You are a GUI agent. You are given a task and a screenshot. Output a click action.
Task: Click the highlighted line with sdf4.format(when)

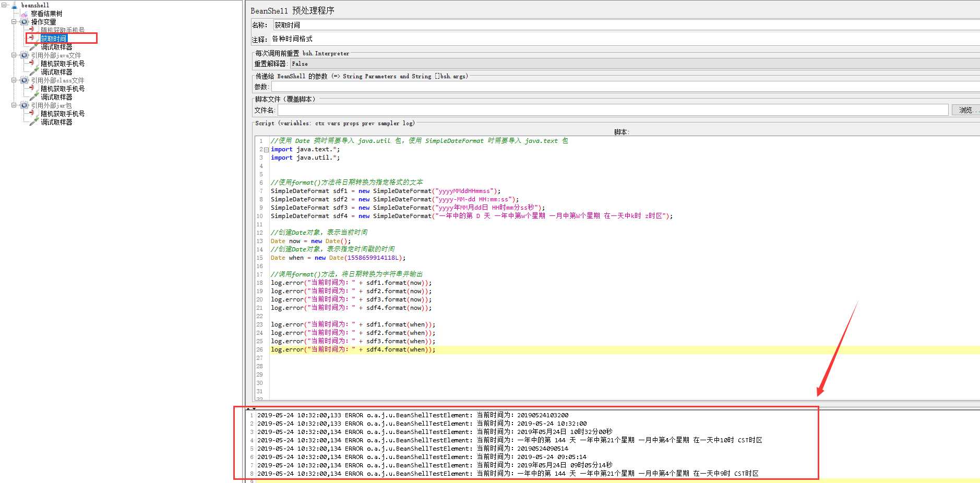tap(353, 349)
